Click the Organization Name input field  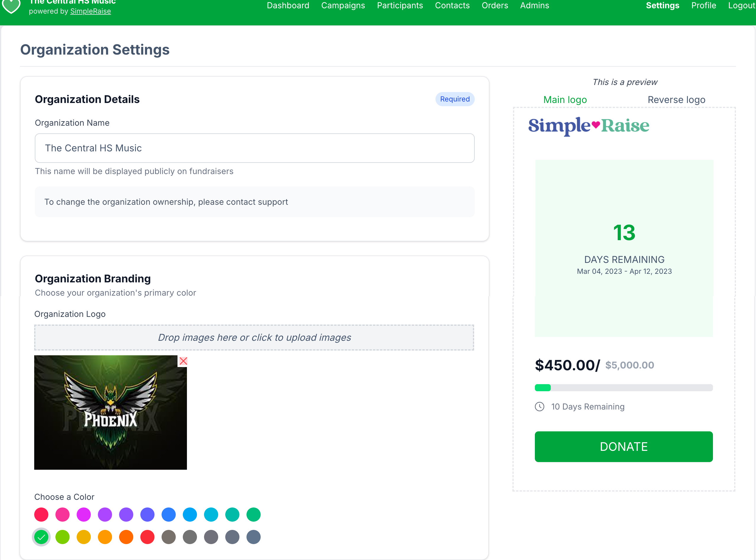pyautogui.click(x=254, y=148)
